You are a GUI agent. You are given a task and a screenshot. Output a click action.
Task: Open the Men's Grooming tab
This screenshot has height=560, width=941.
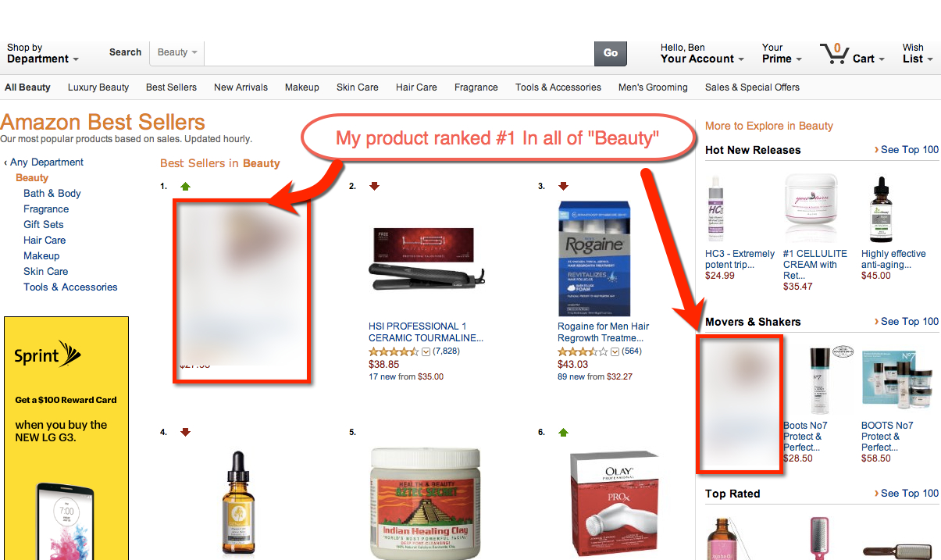653,87
